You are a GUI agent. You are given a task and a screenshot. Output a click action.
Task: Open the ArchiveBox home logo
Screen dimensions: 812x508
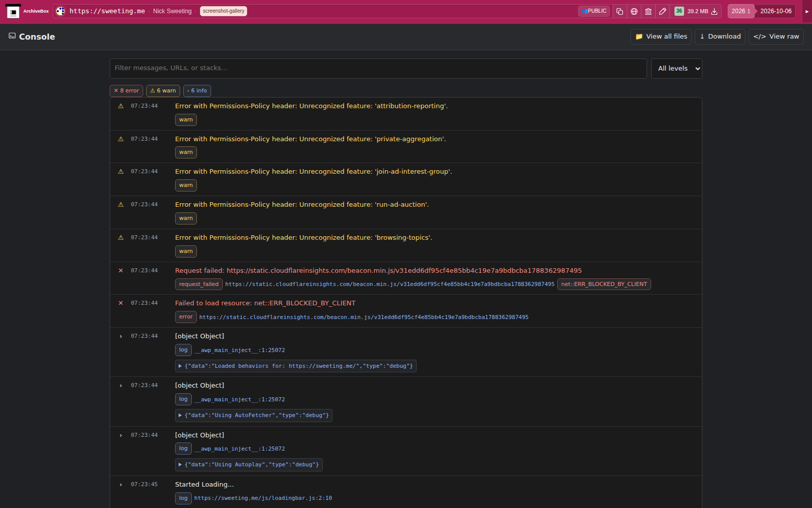coord(27,11)
